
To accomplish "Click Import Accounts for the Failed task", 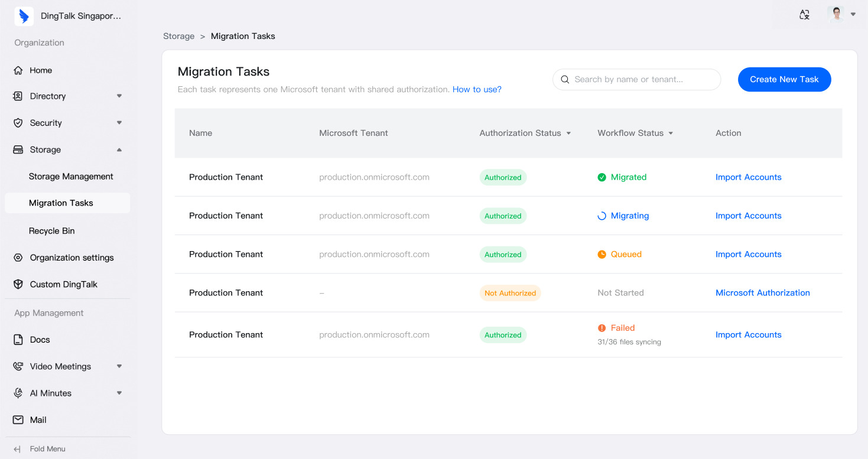I will [x=748, y=334].
